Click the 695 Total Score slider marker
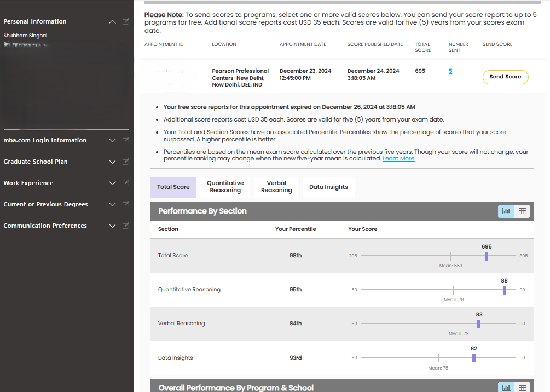The image size is (550, 392). coord(486,256)
